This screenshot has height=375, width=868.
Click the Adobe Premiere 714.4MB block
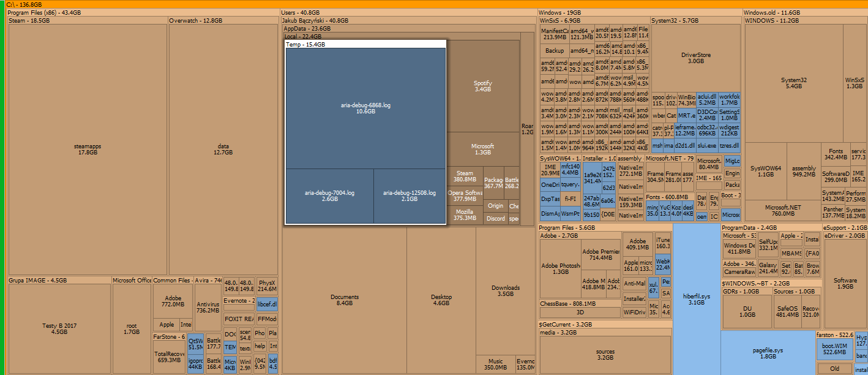(x=601, y=254)
